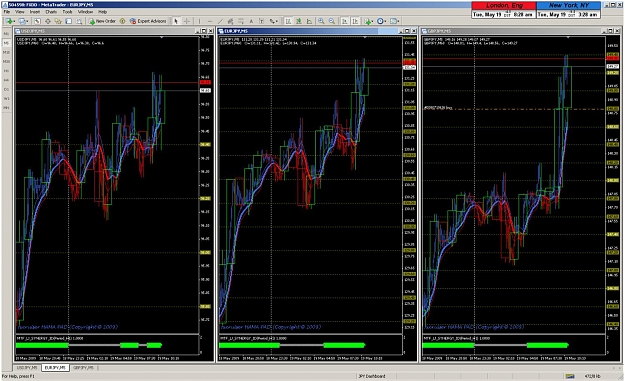Open the Tools menu
The height and width of the screenshot is (381, 625).
tap(67, 12)
